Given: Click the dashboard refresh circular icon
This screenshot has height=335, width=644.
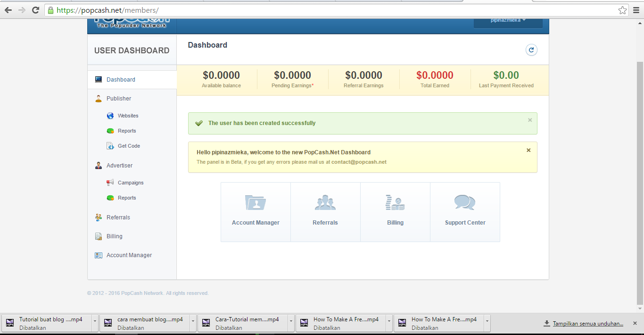Looking at the screenshot, I should click(531, 50).
